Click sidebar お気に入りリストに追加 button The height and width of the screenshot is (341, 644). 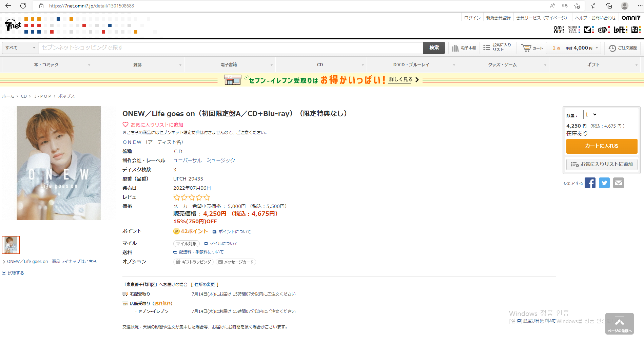click(x=602, y=164)
